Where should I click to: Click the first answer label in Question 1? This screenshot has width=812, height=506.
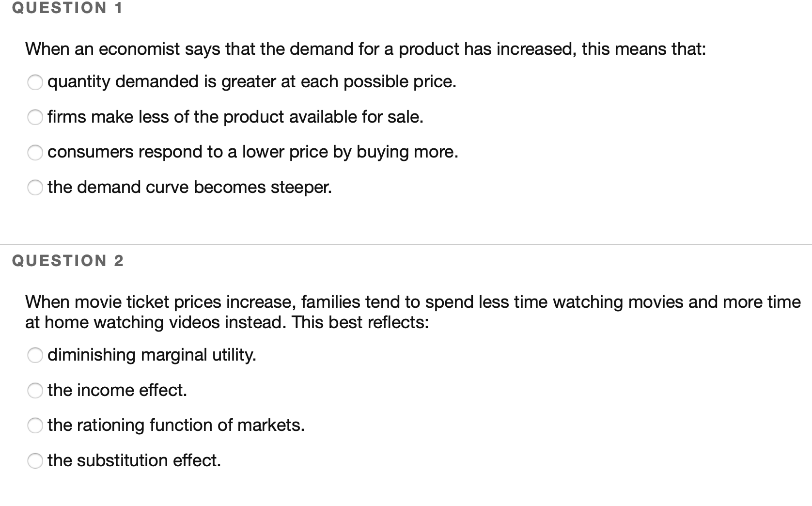[x=252, y=81]
